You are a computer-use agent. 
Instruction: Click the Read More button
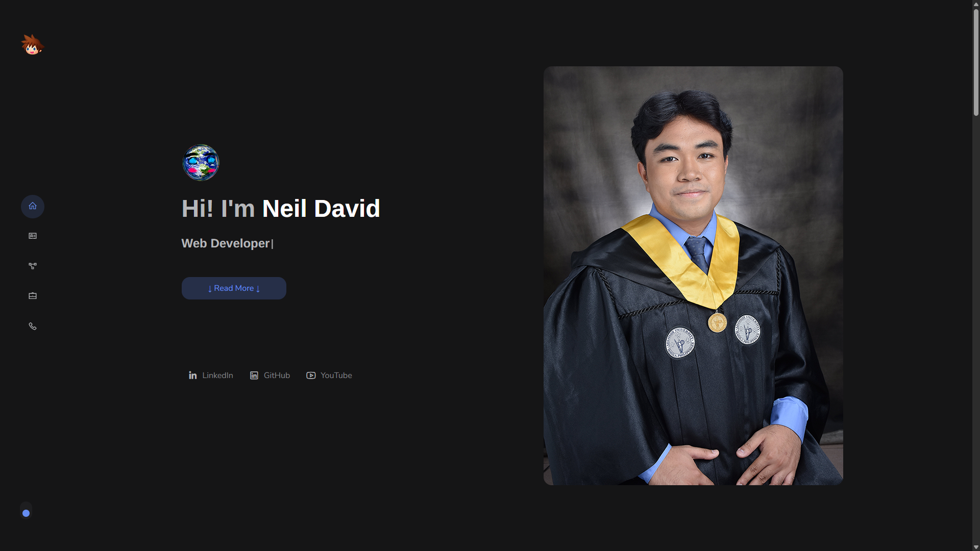coord(234,288)
